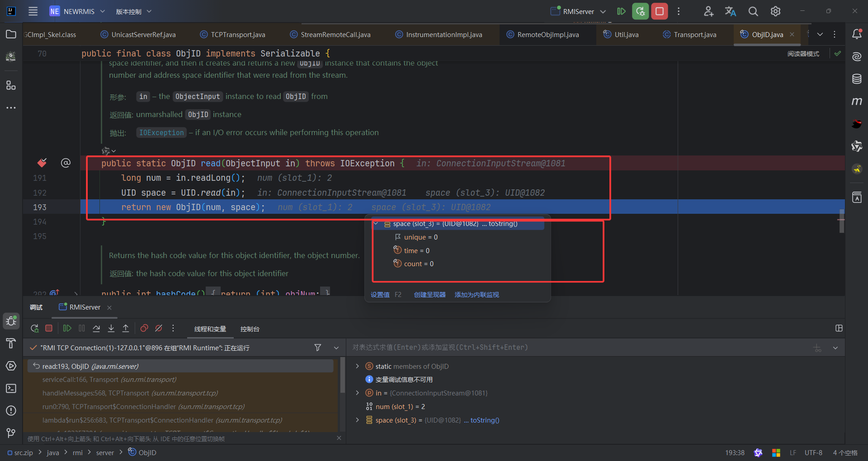
Task: Open the code with me user icon
Action: (708, 11)
